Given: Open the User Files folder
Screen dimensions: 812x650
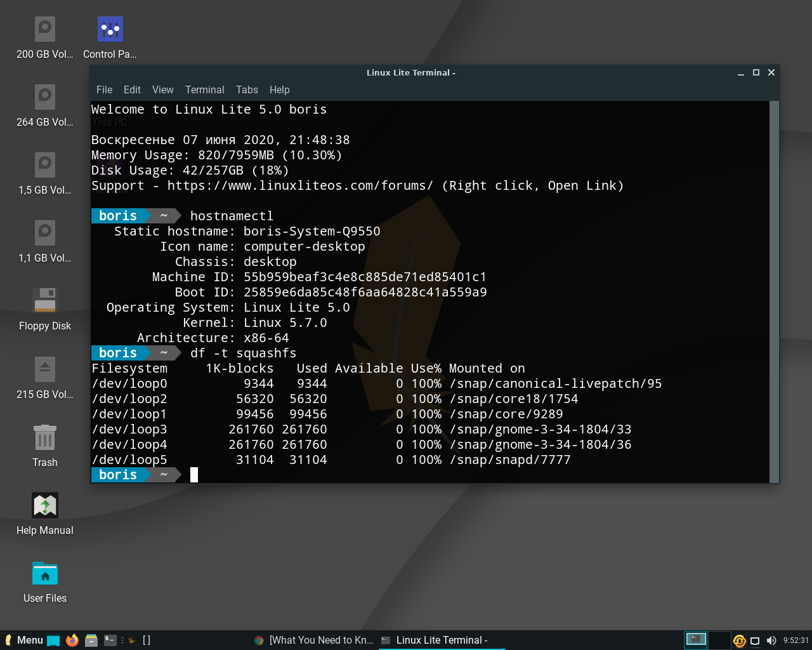Looking at the screenshot, I should click(x=44, y=574).
